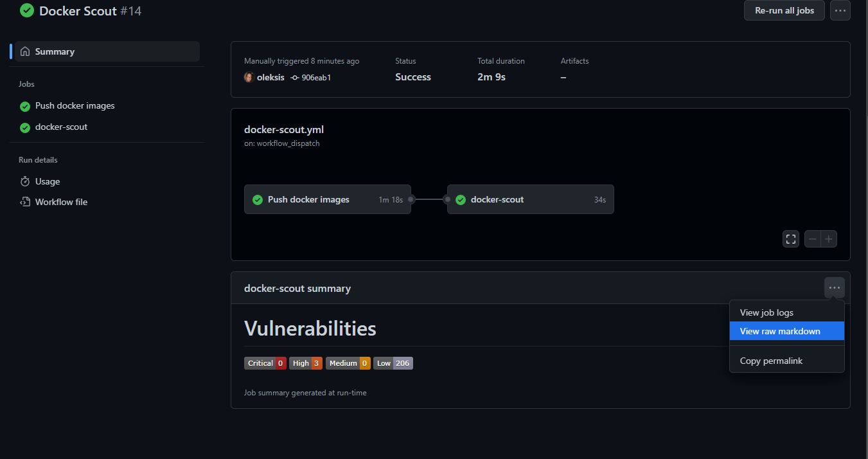Click the commit icon before 906eab1
The height and width of the screenshot is (459, 868).
tap(293, 77)
